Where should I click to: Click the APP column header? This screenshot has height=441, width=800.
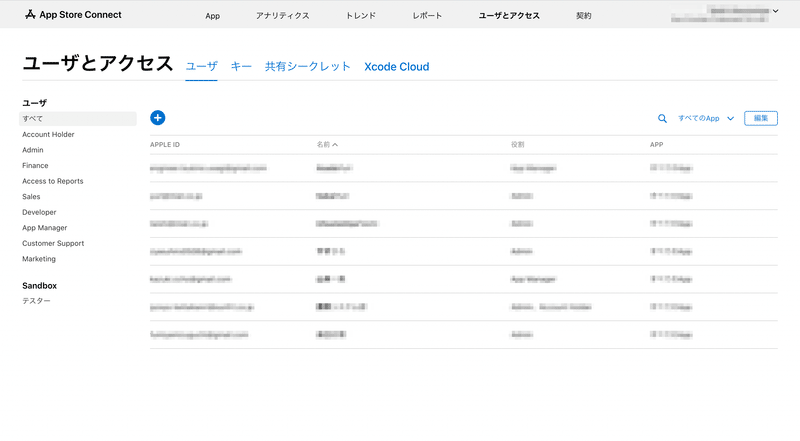[x=656, y=144]
